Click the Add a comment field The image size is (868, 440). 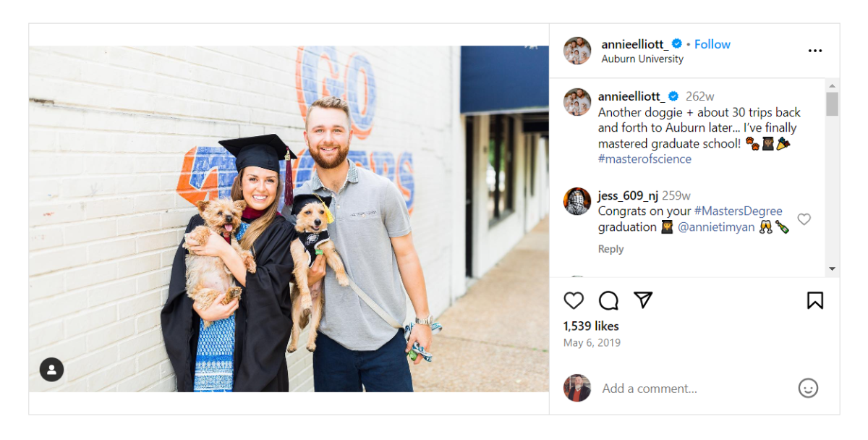point(694,389)
